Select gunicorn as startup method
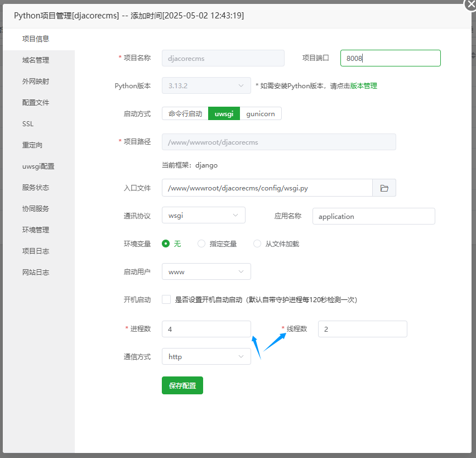Screen dimensions: 476x458 261,113
